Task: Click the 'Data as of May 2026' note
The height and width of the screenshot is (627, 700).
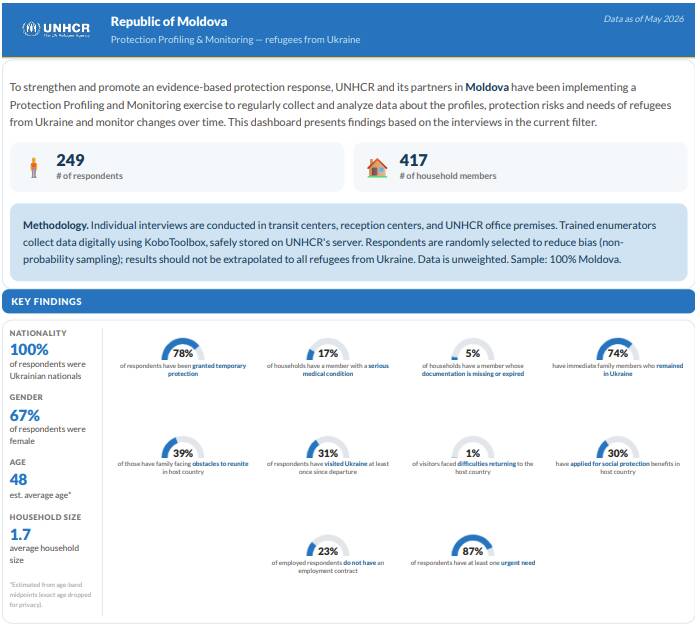Action: tap(643, 19)
